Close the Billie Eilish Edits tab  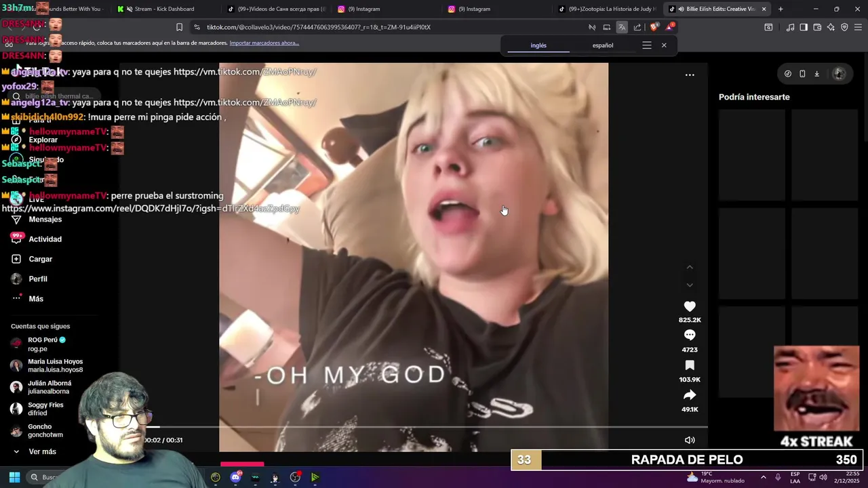coord(764,9)
